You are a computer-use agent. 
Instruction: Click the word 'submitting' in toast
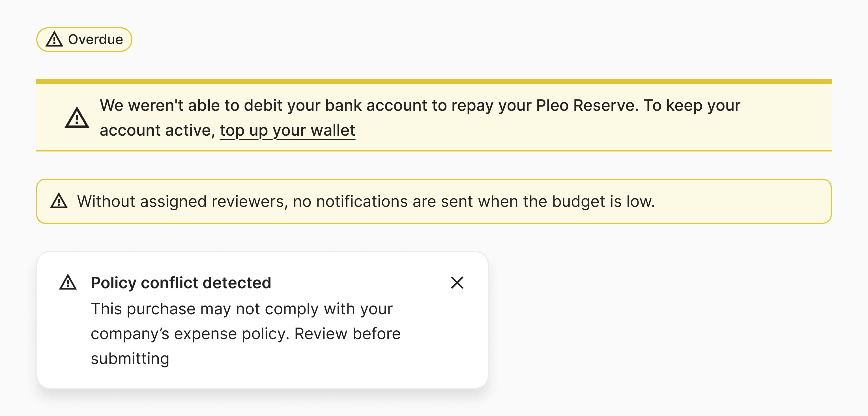(130, 358)
